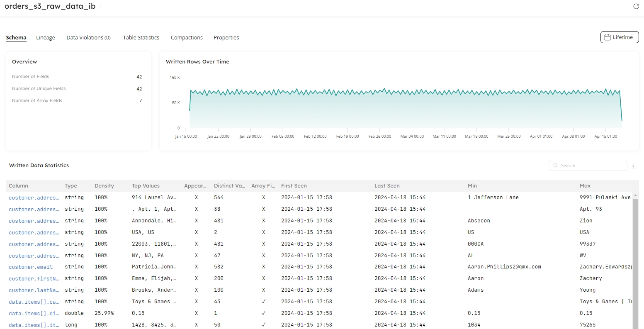
Task: Open the customer.email column link
Action: pyautogui.click(x=31, y=267)
